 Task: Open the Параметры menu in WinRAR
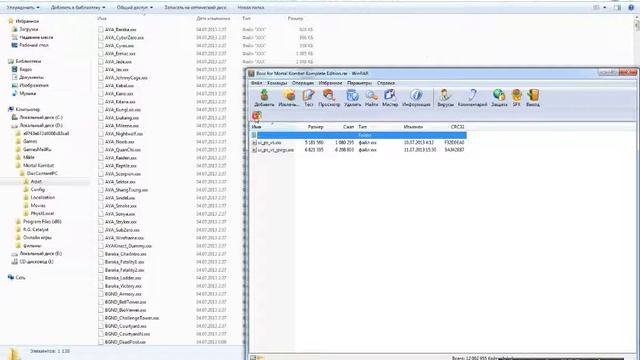pyautogui.click(x=359, y=83)
